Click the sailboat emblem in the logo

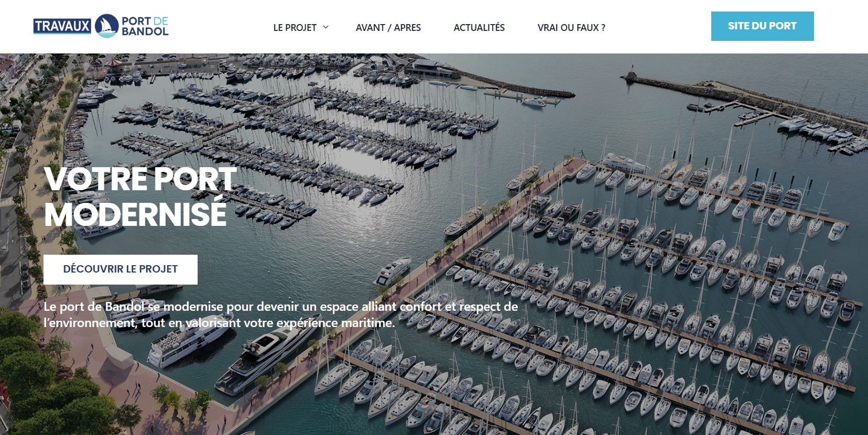pyautogui.click(x=107, y=26)
